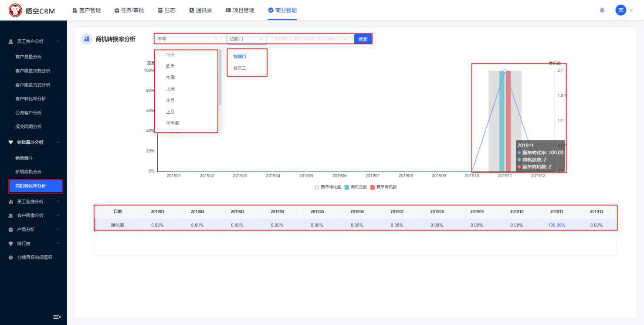Click the Wukong CRM monkey logo
This screenshot has width=644, height=325.
click(16, 10)
